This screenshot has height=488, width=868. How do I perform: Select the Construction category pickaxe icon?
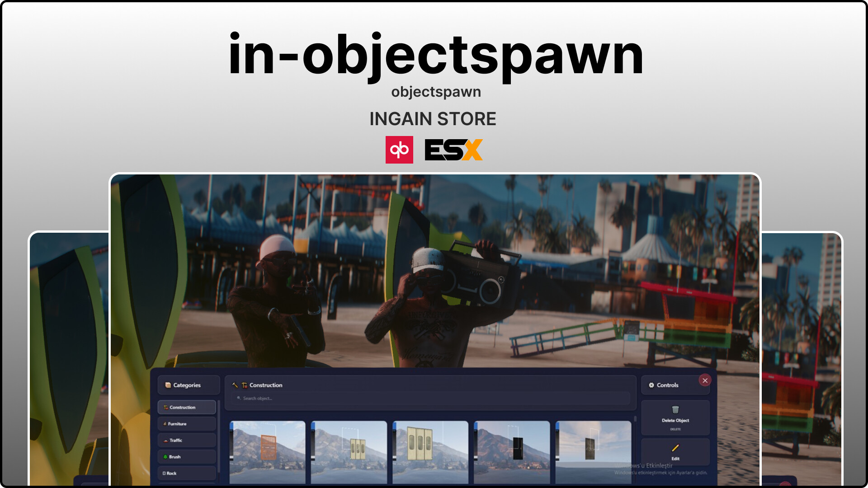pos(165,408)
